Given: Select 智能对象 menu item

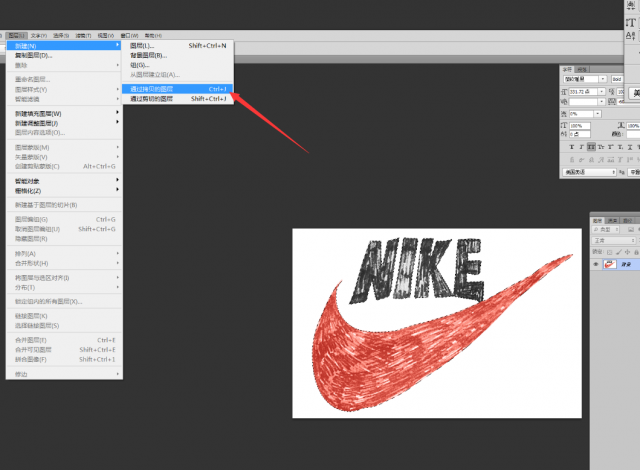Looking at the screenshot, I should [x=64, y=181].
